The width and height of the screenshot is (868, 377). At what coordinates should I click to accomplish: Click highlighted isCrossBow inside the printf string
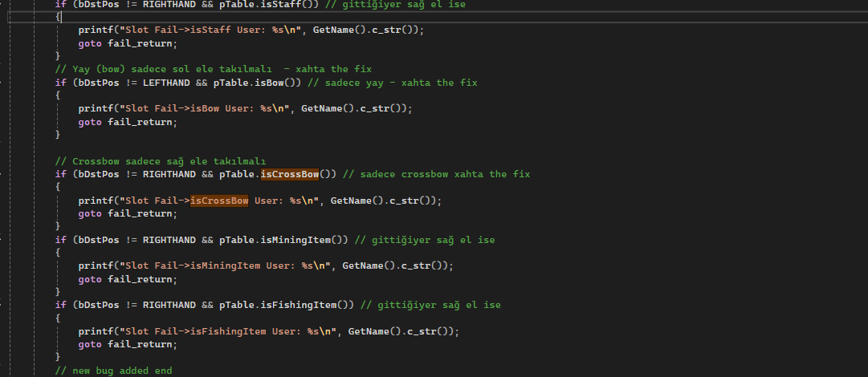(219, 200)
